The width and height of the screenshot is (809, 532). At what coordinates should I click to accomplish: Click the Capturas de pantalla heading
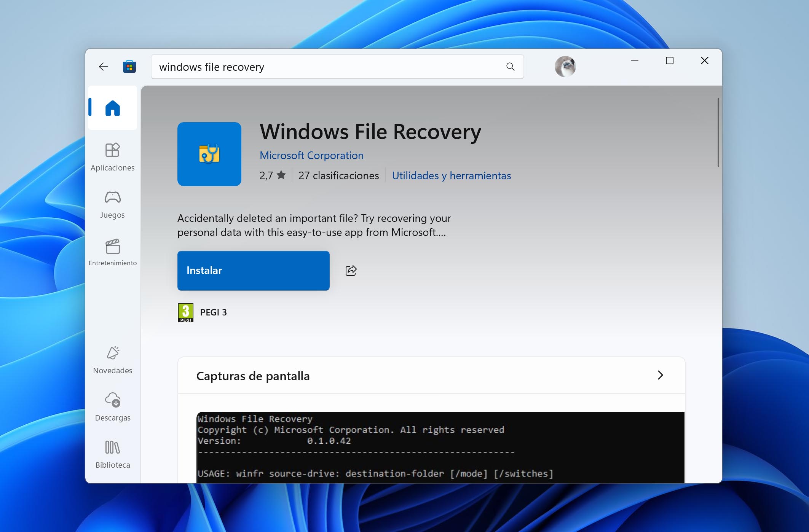click(x=253, y=376)
